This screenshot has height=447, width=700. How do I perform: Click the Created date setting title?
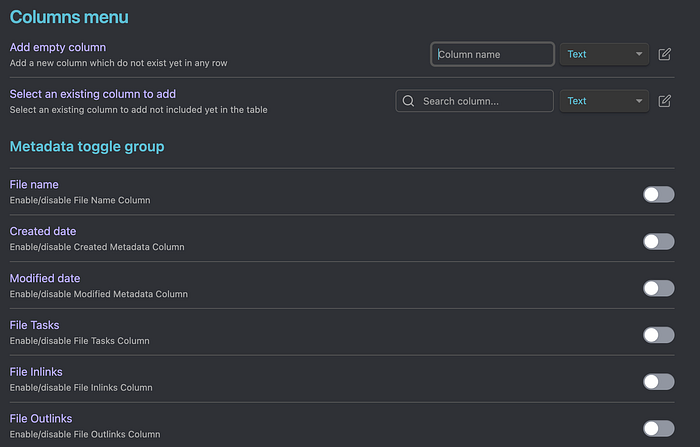tap(43, 231)
